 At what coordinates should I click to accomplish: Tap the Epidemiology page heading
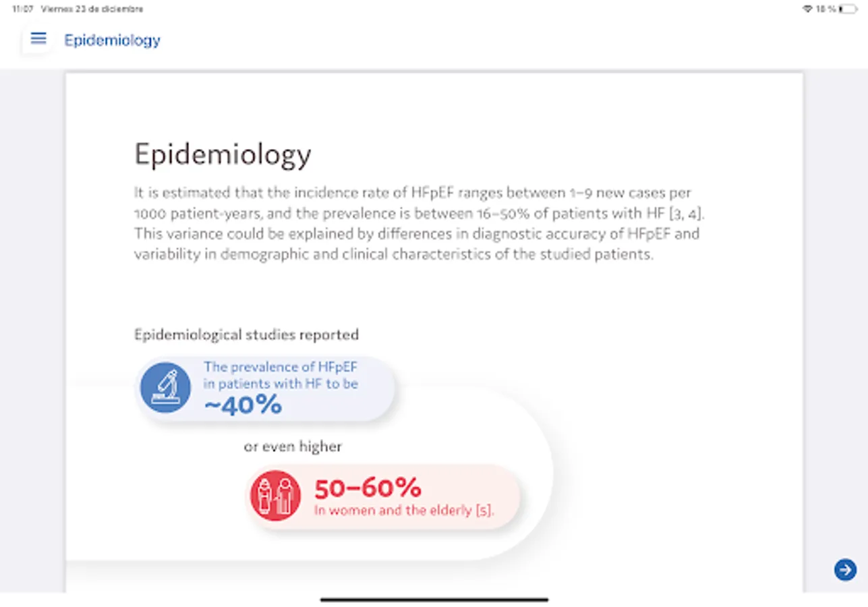point(223,154)
